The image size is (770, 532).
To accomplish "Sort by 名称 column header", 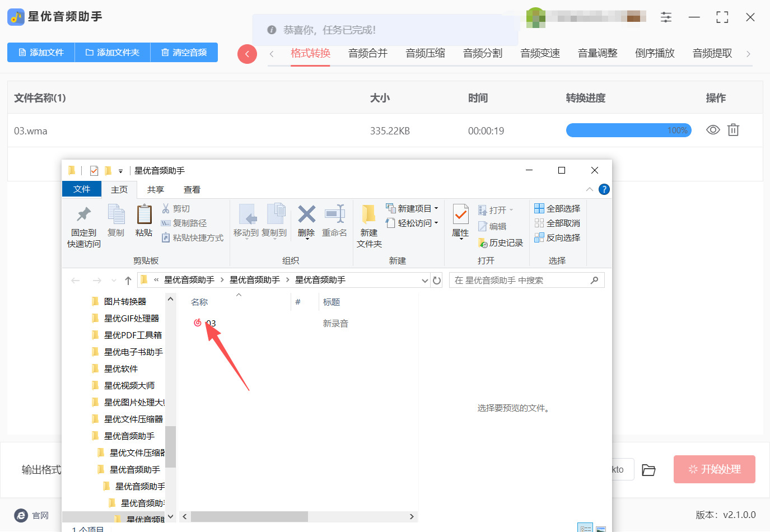I will pyautogui.click(x=199, y=302).
